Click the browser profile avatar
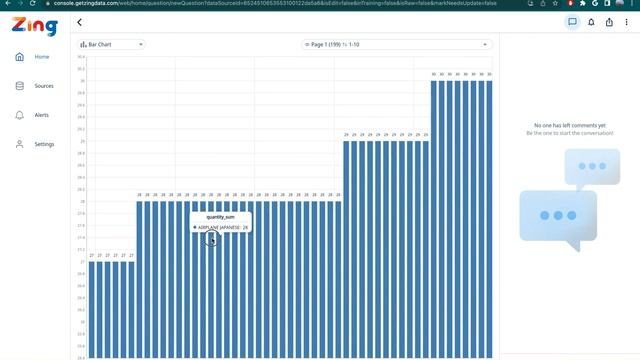This screenshot has width=640, height=360. point(620,3)
